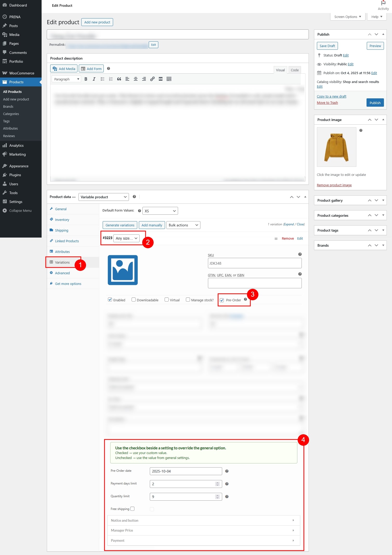Open the Variable product type dropdown
The image size is (392, 555).
pos(103,197)
